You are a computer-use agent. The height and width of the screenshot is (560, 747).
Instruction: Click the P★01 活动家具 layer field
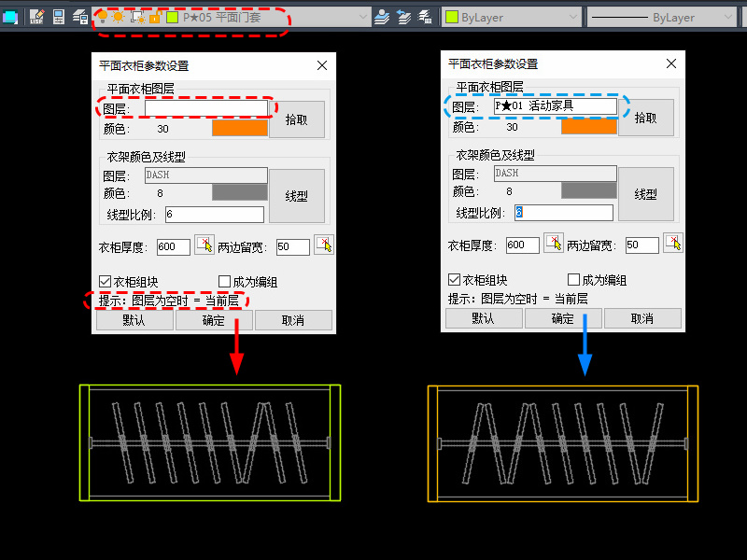[556, 106]
